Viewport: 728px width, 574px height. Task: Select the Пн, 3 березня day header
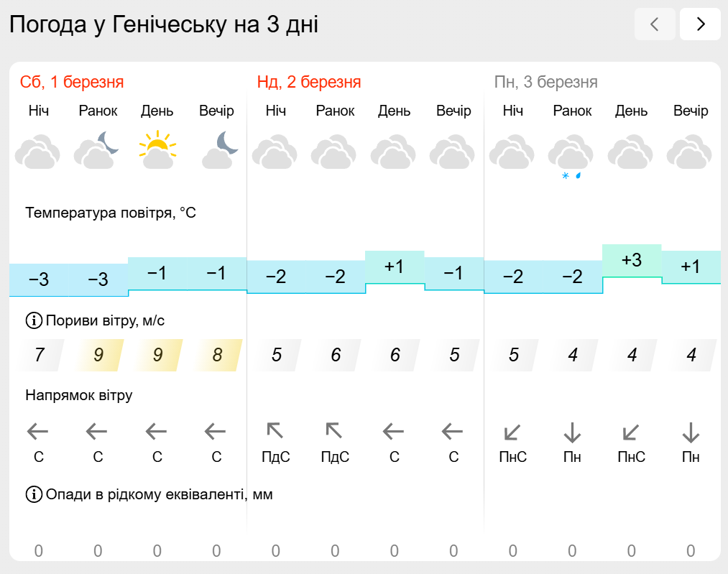pyautogui.click(x=546, y=82)
